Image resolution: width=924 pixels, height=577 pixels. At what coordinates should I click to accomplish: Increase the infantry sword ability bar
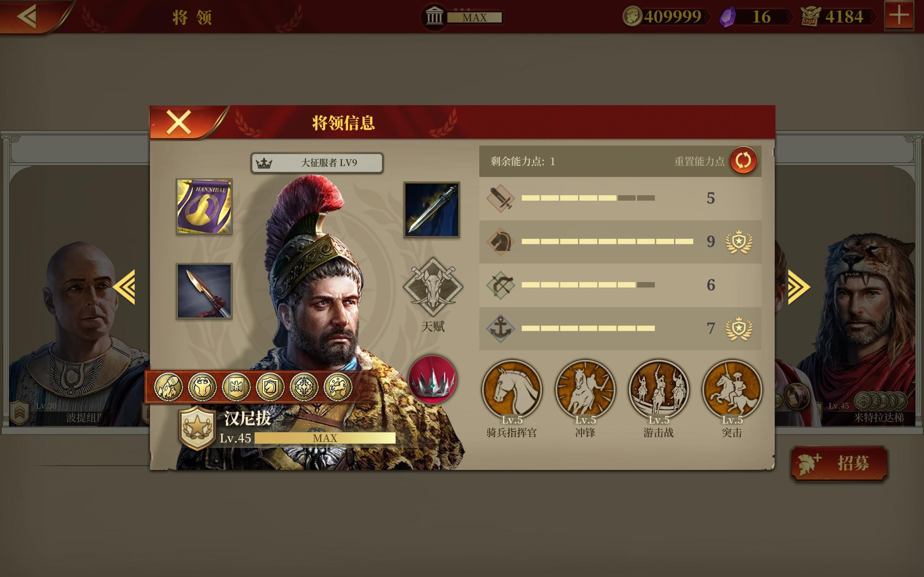point(588,198)
